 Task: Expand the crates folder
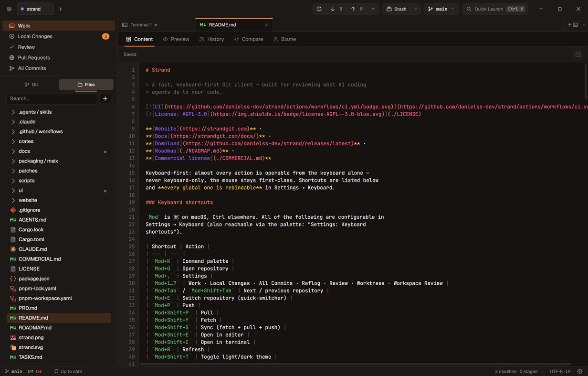tap(59, 141)
